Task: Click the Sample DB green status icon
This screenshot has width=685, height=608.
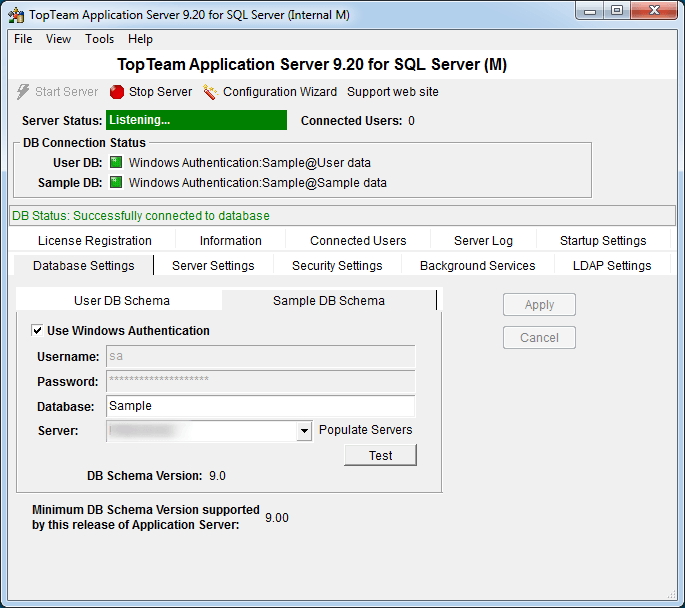Action: tap(116, 183)
